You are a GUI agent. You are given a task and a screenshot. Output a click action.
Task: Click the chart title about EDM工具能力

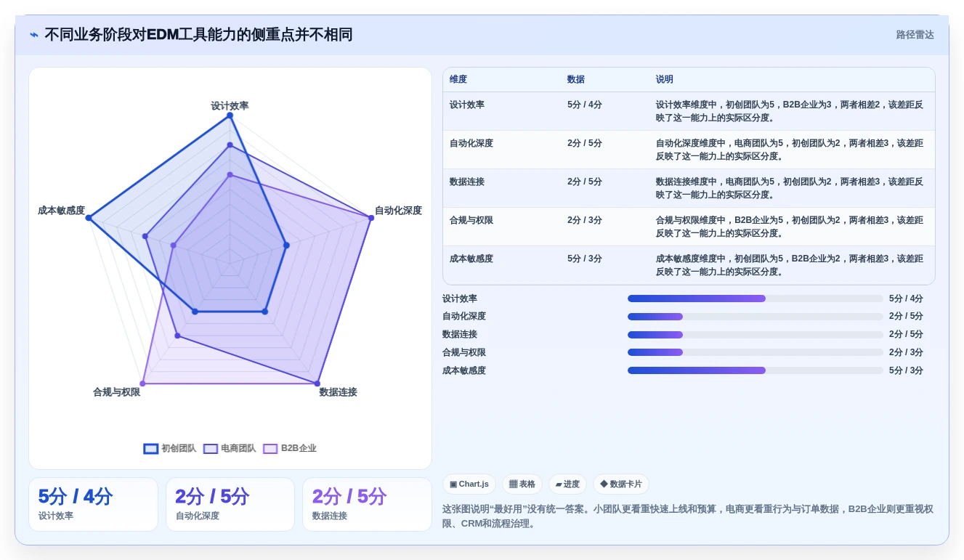point(198,35)
